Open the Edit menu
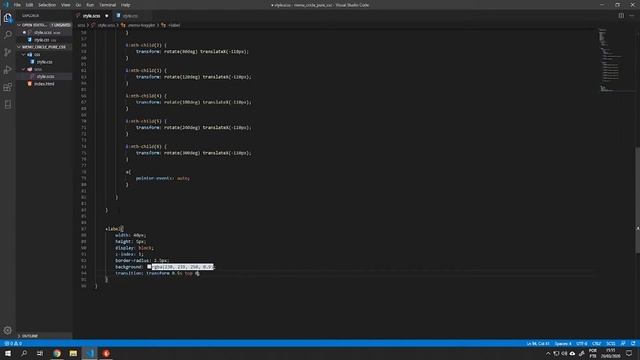The height and width of the screenshot is (360, 640). pyautogui.click(x=29, y=5)
